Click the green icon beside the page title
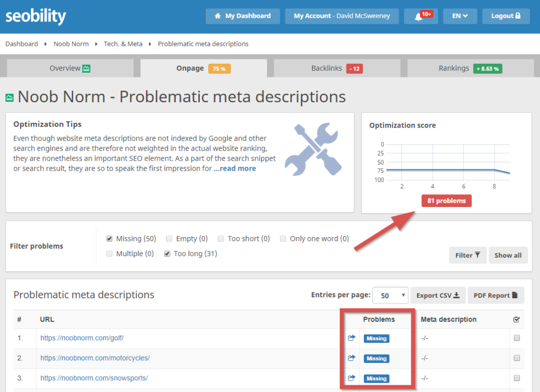The height and width of the screenshot is (392, 540). [9, 98]
